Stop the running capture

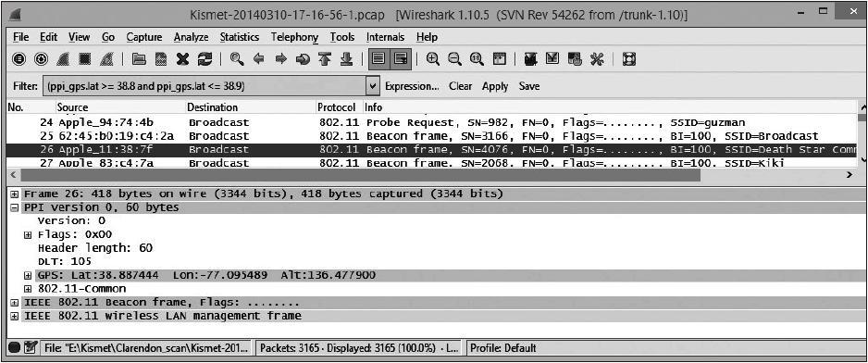tap(85, 59)
